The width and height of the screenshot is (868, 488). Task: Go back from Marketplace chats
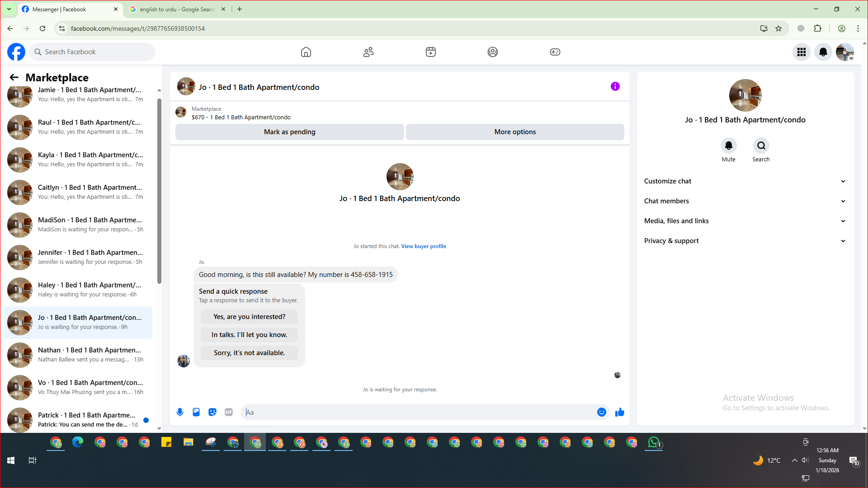[x=14, y=77]
